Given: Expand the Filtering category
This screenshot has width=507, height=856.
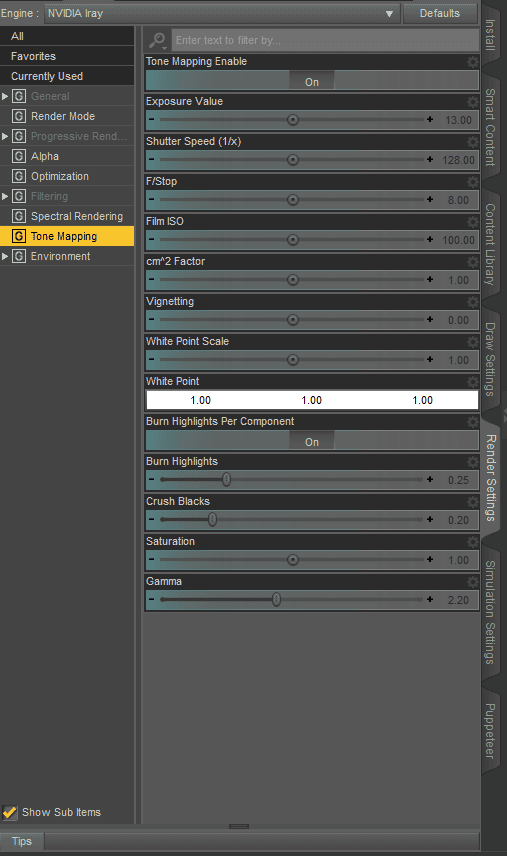Looking at the screenshot, I should point(5,197).
